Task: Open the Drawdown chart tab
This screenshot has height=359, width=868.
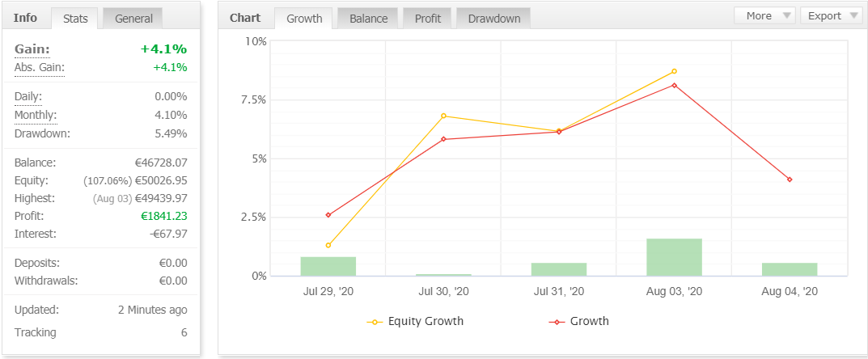Action: (x=493, y=19)
